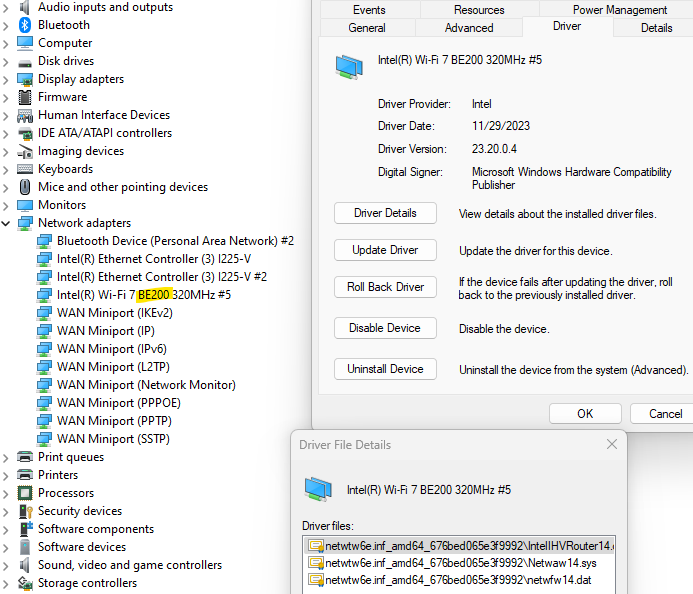Expand the Processors node
The width and height of the screenshot is (693, 594).
[6, 493]
